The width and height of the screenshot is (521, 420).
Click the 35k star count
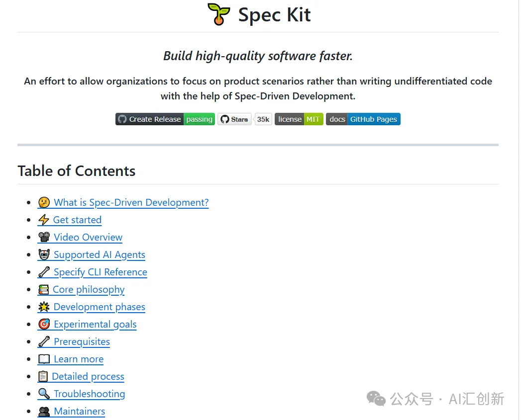[263, 119]
